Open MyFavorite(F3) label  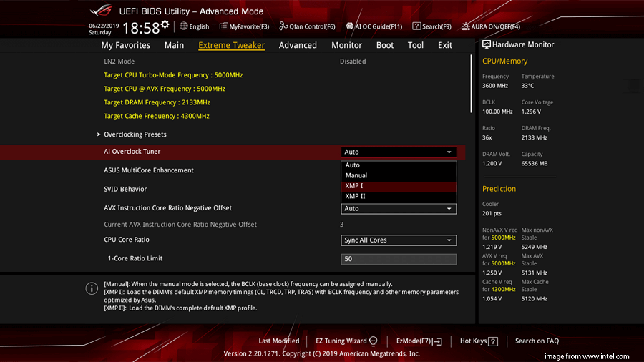249,26
